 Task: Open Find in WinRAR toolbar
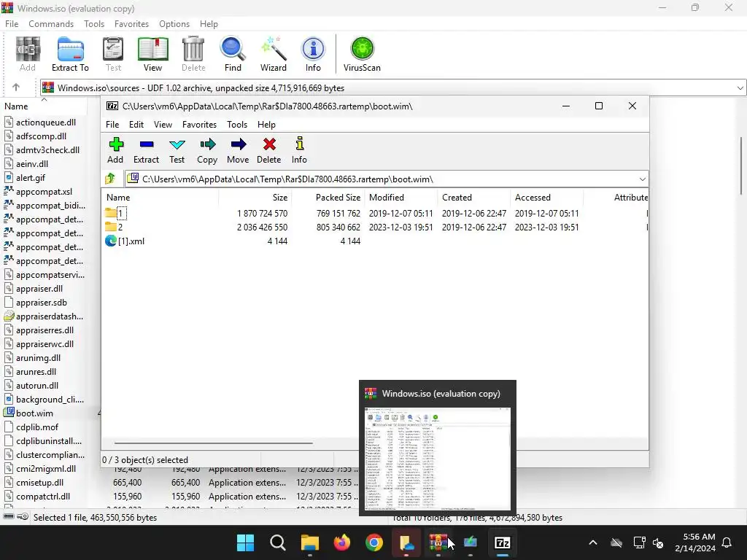[x=233, y=54]
